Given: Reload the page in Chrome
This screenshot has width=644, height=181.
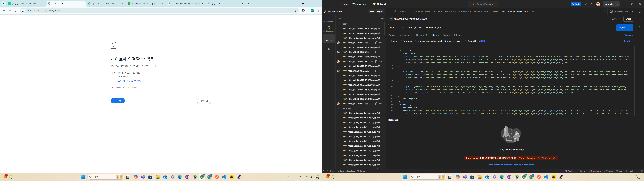Looking at the screenshot, I should point(16,11).
